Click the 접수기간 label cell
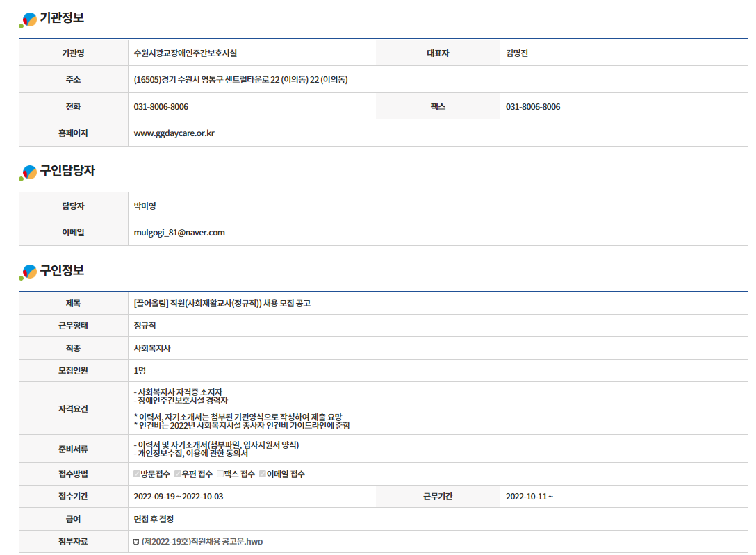This screenshot has height=555, width=756. pyautogui.click(x=73, y=496)
